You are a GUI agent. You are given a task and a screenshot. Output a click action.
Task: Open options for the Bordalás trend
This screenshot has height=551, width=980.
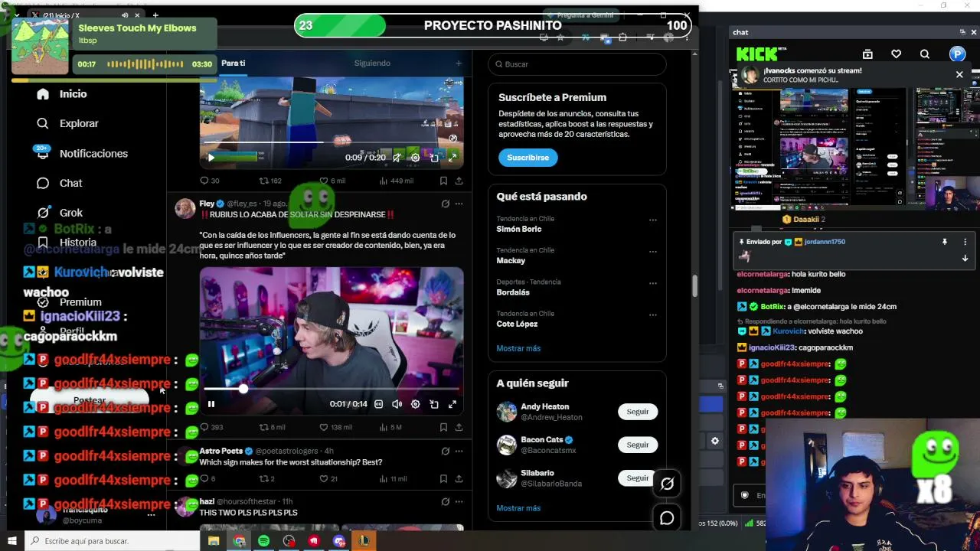click(x=653, y=283)
